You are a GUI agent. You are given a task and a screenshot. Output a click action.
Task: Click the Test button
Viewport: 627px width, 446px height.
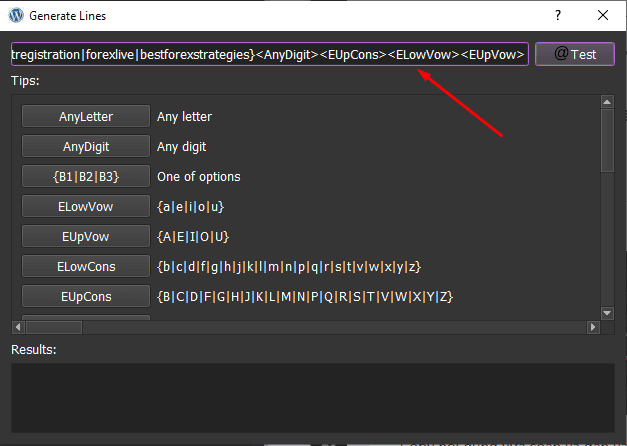(x=575, y=54)
